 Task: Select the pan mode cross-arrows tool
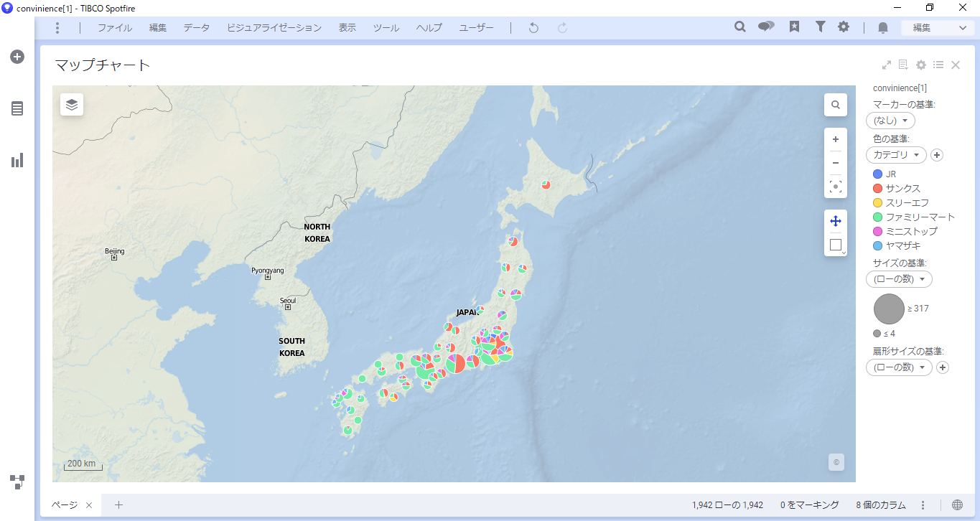click(836, 221)
